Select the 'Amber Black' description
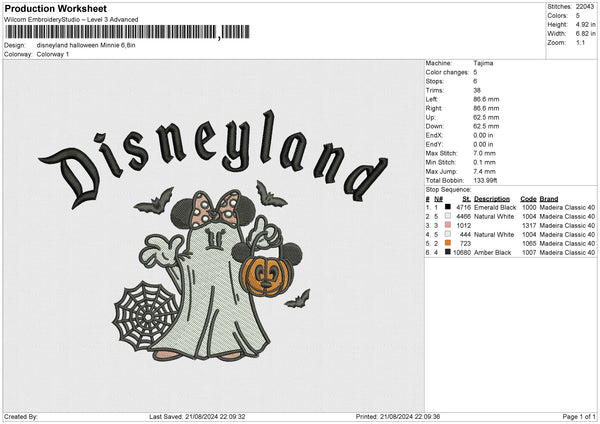 492,253
